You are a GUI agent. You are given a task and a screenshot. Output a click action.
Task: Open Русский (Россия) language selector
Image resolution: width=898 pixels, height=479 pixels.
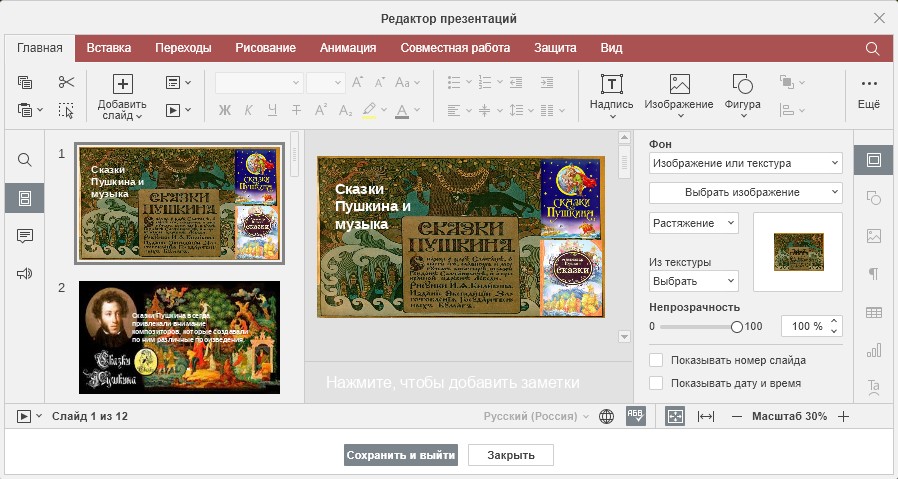[536, 417]
